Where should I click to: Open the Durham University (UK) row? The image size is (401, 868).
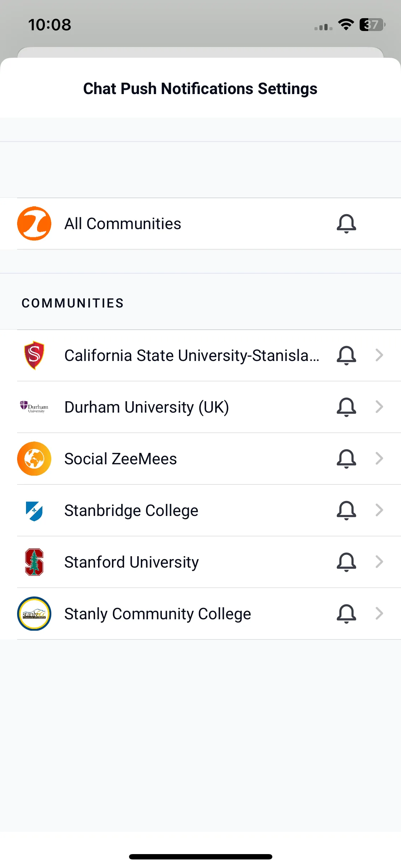[x=200, y=407]
